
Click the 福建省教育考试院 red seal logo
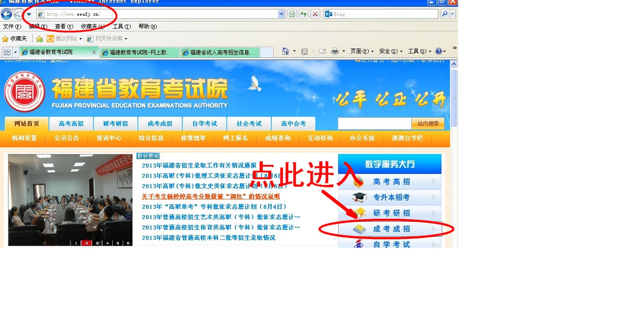25,92
